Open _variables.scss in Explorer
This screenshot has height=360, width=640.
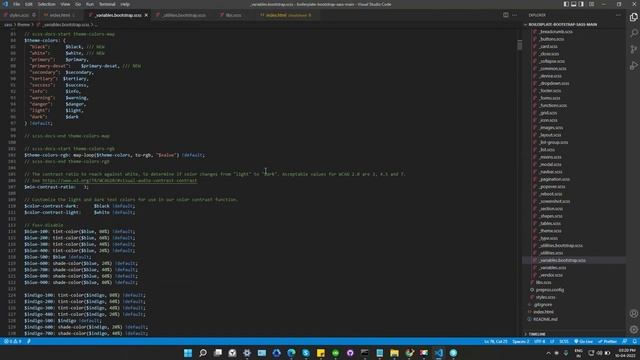[x=552, y=268]
